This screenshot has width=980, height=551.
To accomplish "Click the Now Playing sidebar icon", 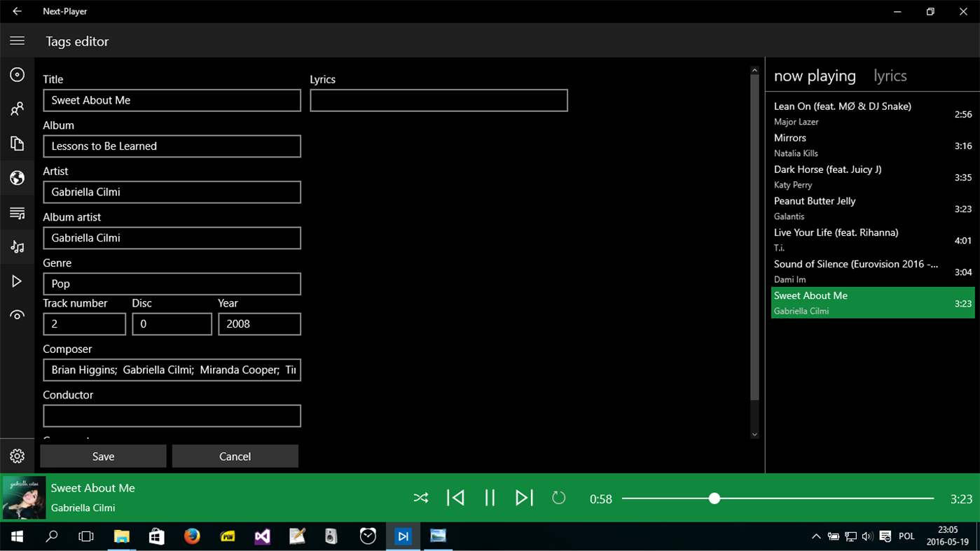I will pyautogui.click(x=17, y=74).
